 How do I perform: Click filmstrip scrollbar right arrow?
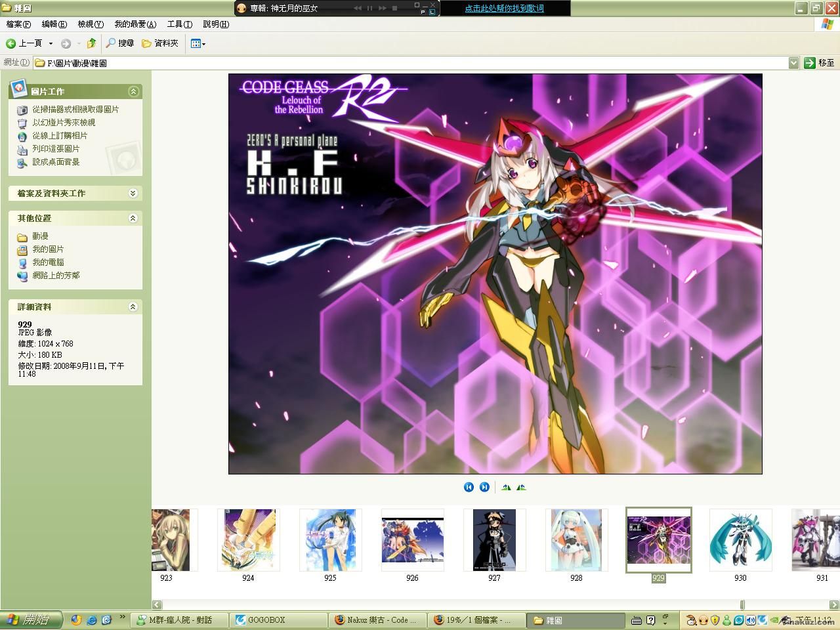834,605
